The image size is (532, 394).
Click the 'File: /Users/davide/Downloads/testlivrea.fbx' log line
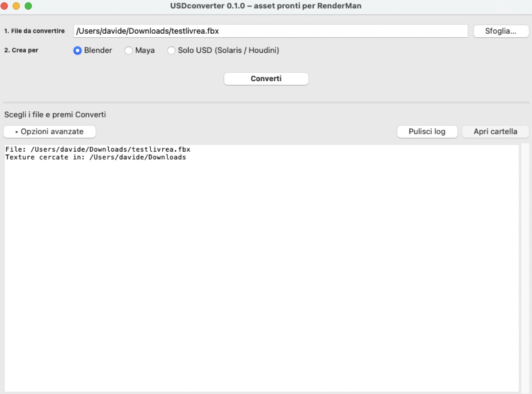point(98,150)
